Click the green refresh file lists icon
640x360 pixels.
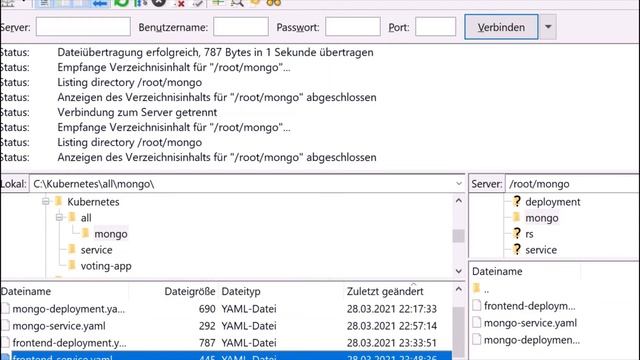(121, 3)
